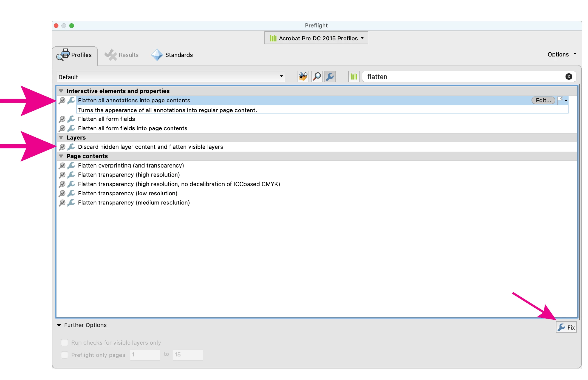588x380 pixels.
Task: Enable Run checks for visible layers only
Action: [x=64, y=342]
